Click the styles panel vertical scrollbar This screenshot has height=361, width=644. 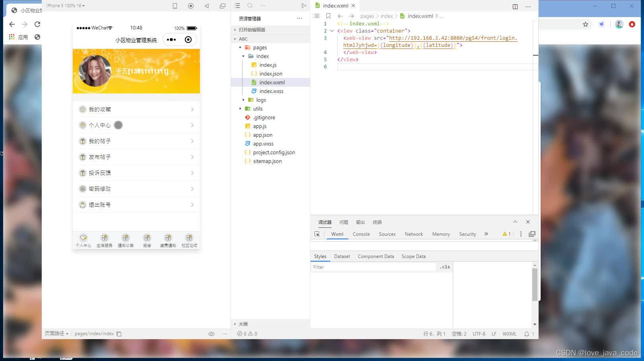click(x=535, y=284)
